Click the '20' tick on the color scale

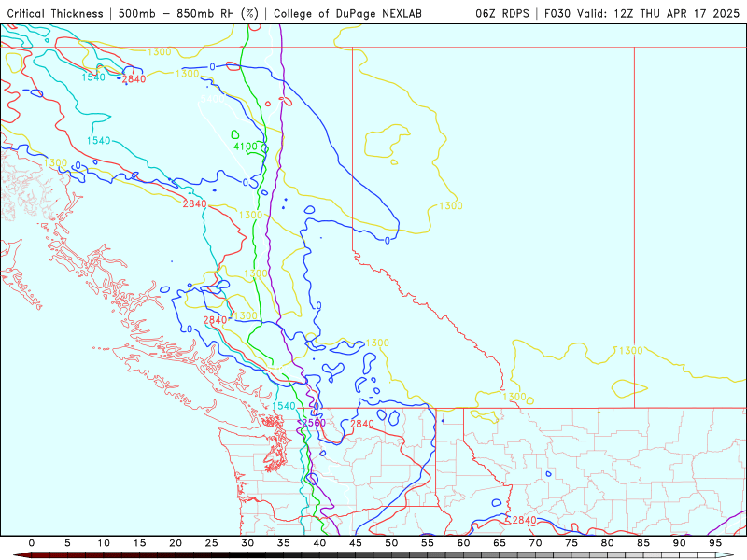(x=176, y=543)
